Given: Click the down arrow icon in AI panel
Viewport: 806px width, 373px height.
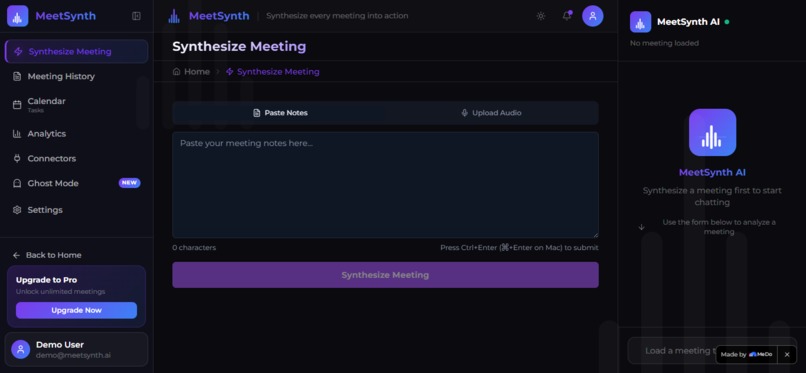Looking at the screenshot, I should coord(642,227).
